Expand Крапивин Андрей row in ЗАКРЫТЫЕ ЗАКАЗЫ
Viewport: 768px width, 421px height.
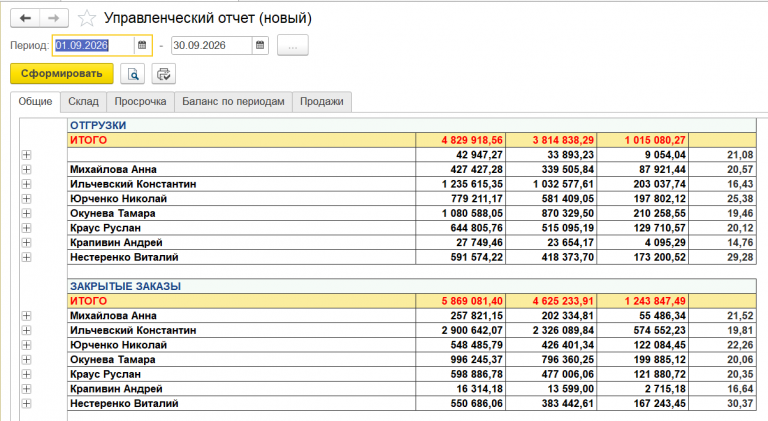coord(26,389)
